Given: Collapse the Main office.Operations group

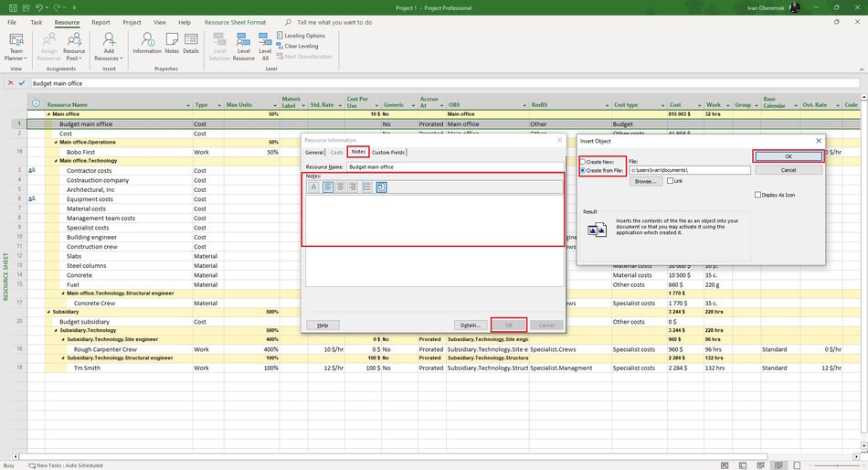Looking at the screenshot, I should click(x=56, y=143).
